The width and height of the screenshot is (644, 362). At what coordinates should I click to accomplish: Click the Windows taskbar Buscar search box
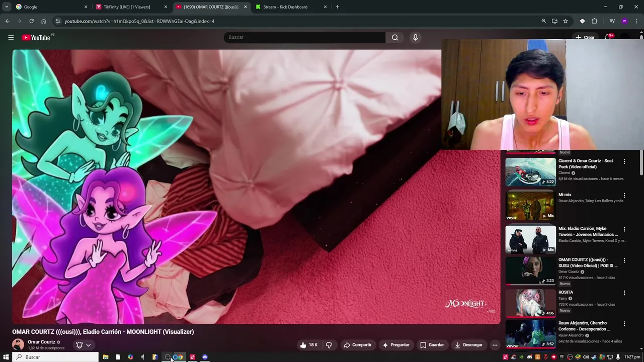[x=55, y=357]
